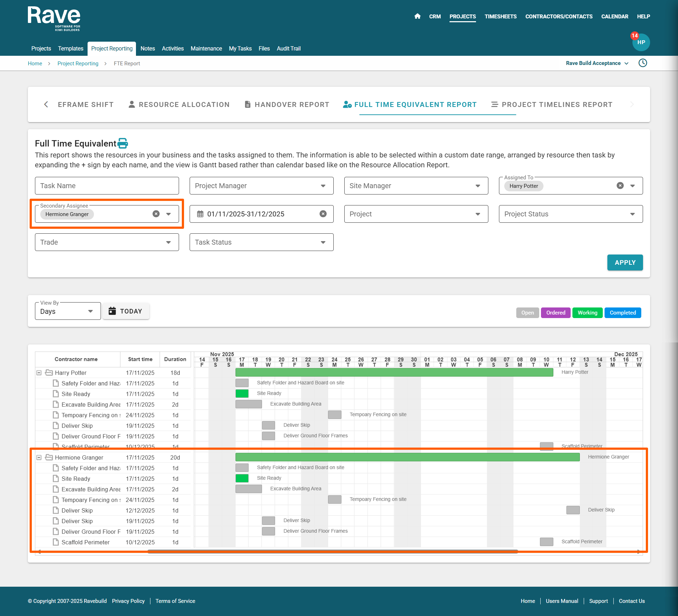Open the Project Manager dropdown

pyautogui.click(x=261, y=186)
